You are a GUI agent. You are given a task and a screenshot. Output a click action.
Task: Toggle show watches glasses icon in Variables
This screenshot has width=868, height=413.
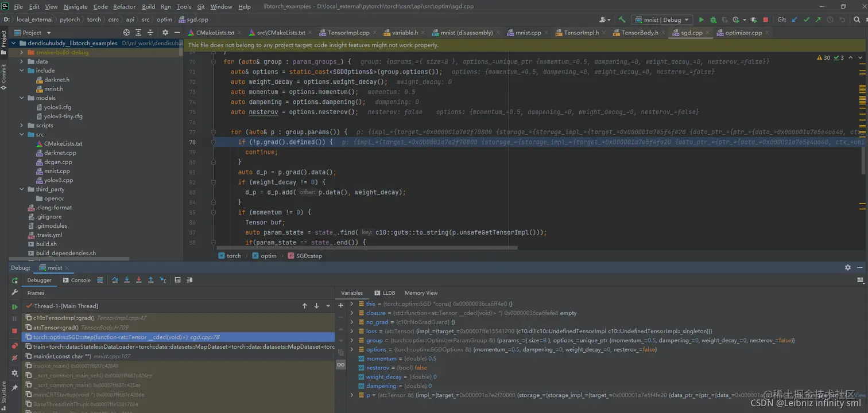[x=341, y=365]
